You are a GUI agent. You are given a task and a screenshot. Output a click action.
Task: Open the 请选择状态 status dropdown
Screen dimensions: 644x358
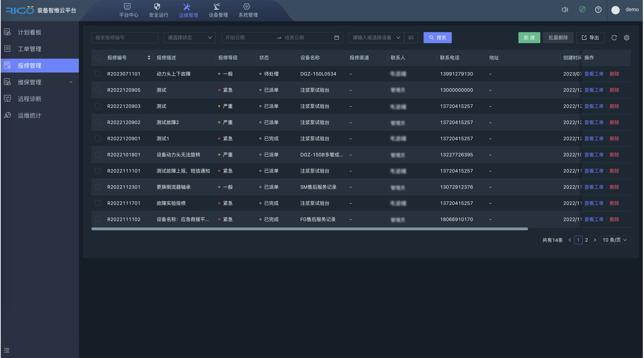pos(189,38)
